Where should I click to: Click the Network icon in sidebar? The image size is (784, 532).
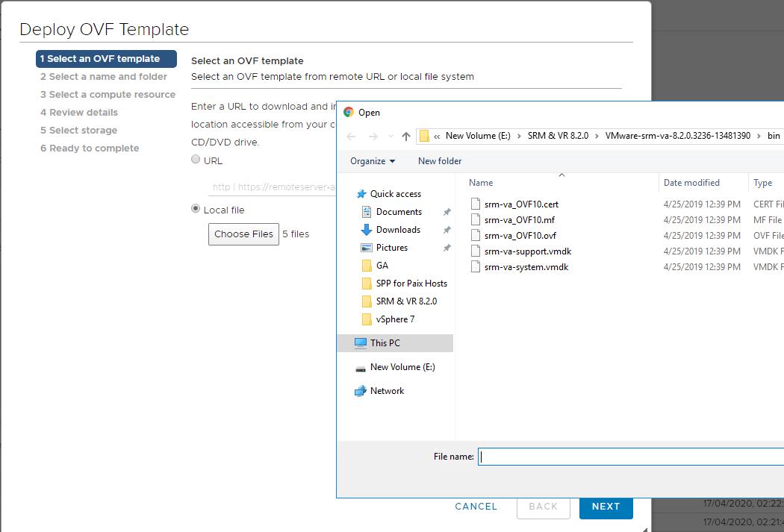pos(361,391)
